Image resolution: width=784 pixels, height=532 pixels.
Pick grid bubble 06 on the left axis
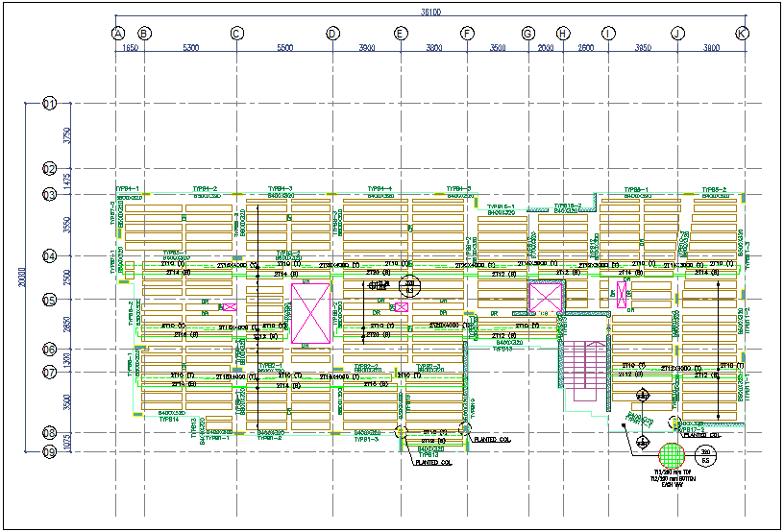50,350
